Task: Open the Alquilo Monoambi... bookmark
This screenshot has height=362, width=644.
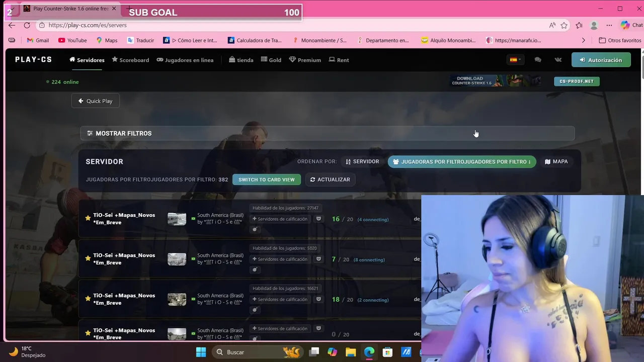Action: click(448, 40)
